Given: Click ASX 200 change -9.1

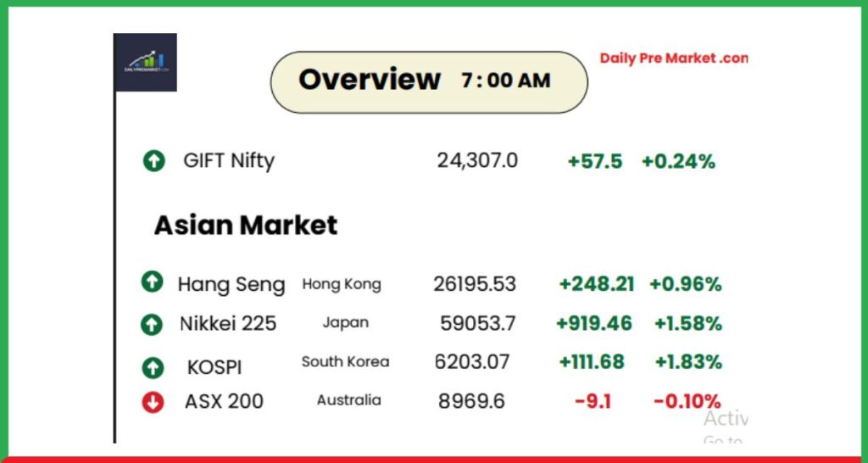Looking at the screenshot, I should click(x=593, y=401).
